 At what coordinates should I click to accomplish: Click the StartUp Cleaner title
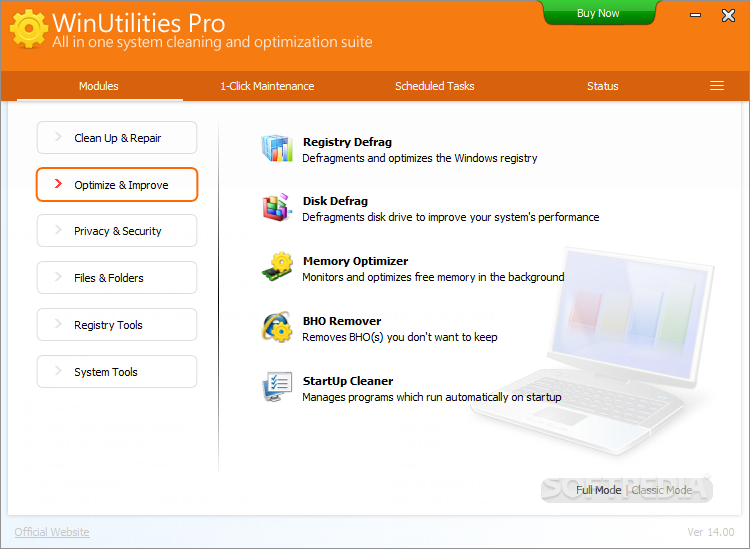[348, 381]
